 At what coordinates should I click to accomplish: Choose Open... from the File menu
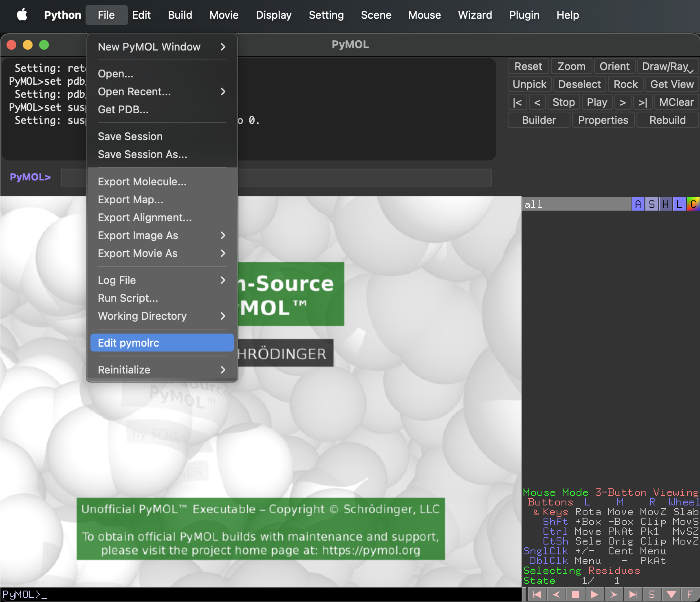tap(162, 74)
